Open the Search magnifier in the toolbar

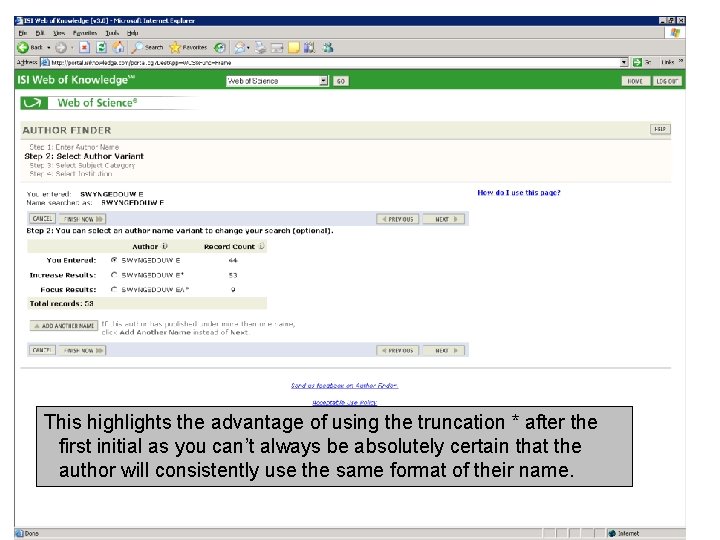pyautogui.click(x=147, y=47)
